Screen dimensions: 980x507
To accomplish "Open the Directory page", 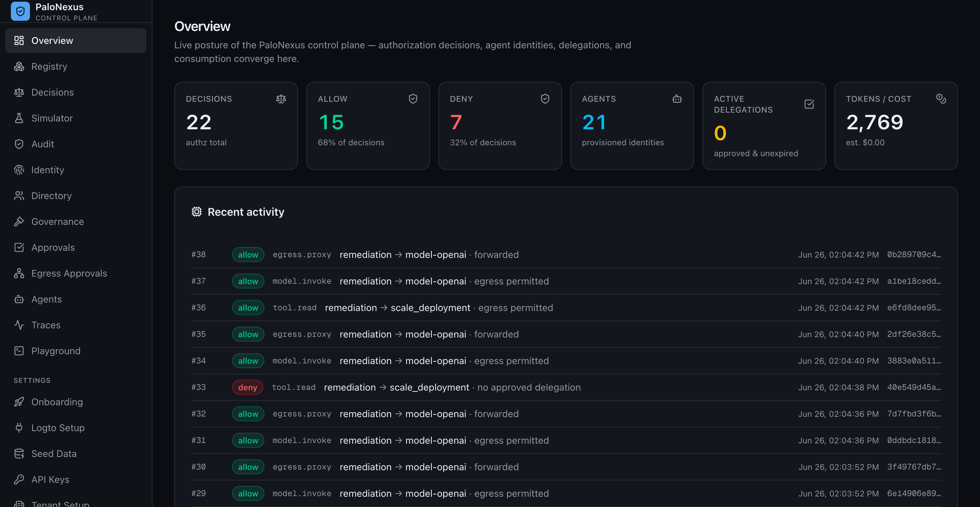I will click(x=76, y=196).
